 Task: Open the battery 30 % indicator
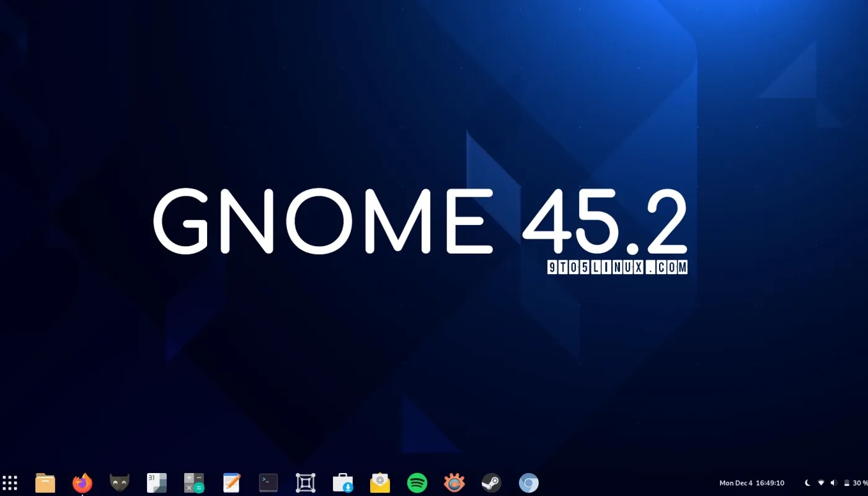click(x=856, y=483)
